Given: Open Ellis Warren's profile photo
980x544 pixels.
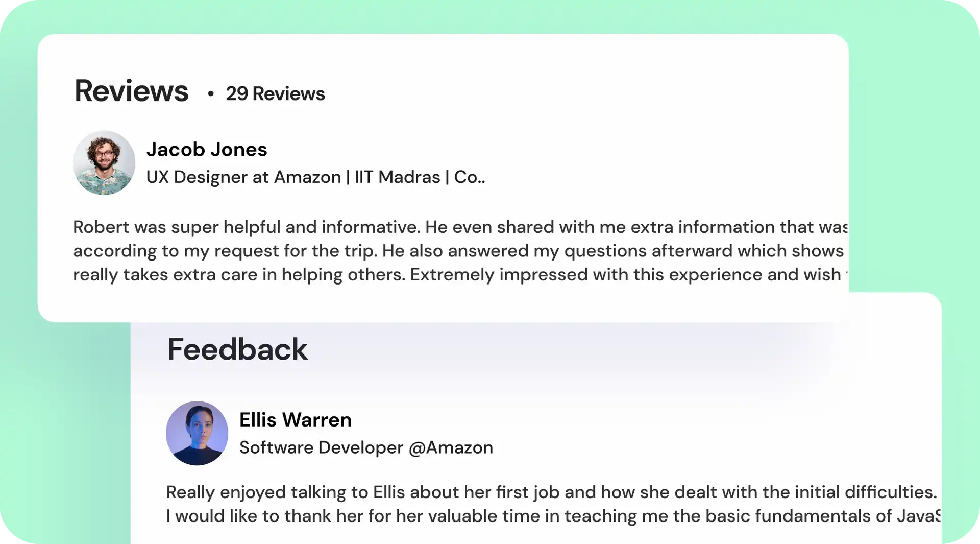Looking at the screenshot, I should (x=197, y=433).
